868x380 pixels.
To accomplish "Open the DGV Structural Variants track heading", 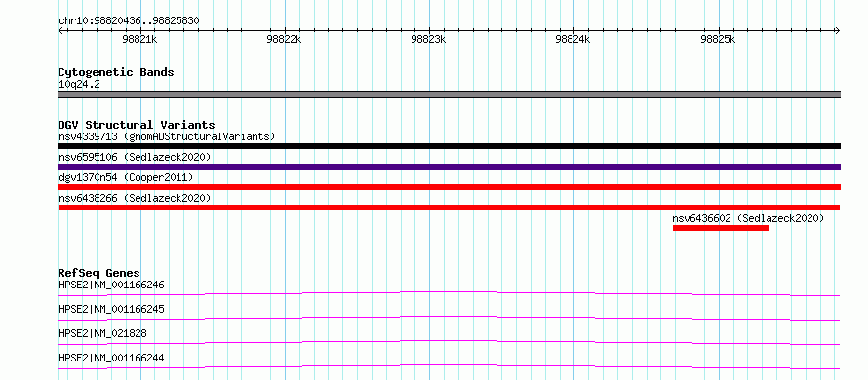I will 137,125.
